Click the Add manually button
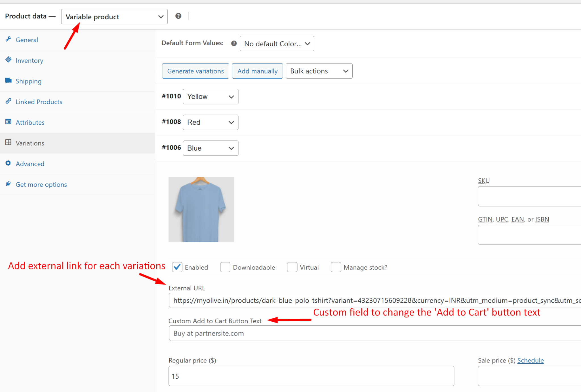The image size is (581, 392). pos(257,71)
